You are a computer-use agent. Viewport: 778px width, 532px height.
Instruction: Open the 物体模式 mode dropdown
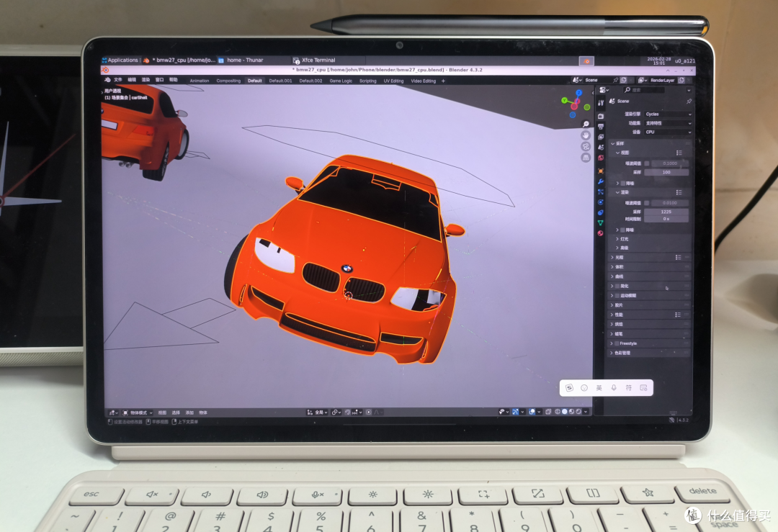click(138, 412)
